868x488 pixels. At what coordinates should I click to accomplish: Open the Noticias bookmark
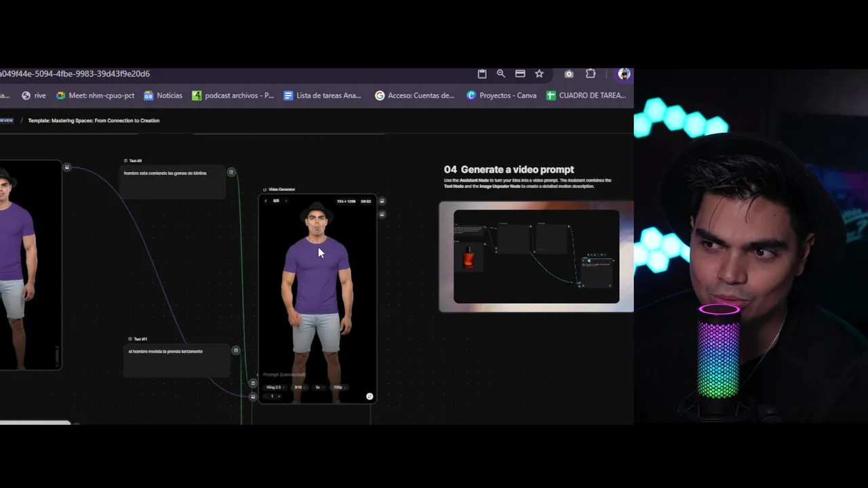(x=163, y=96)
